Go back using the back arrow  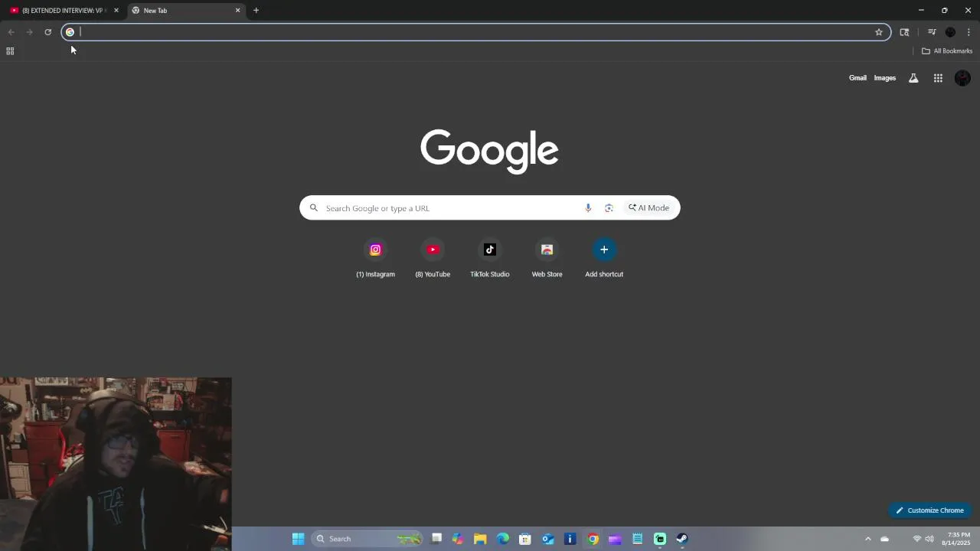[11, 32]
